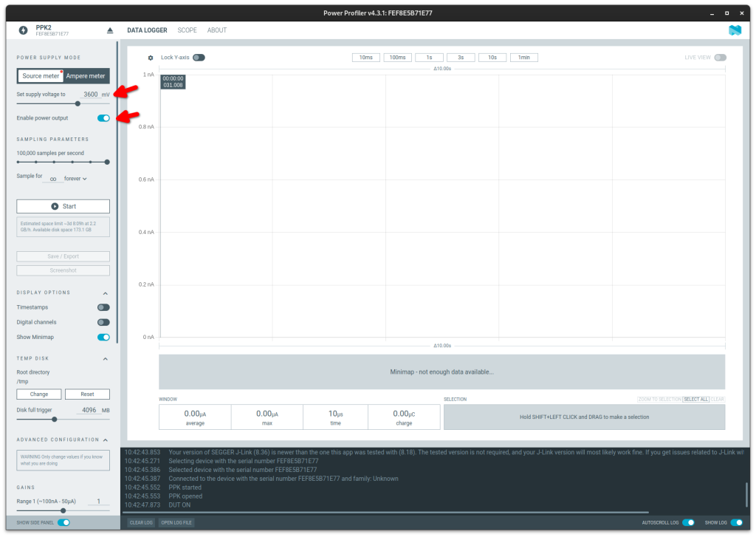The width and height of the screenshot is (756, 537).
Task: Collapse the Advanced Configuration section
Action: [105, 440]
